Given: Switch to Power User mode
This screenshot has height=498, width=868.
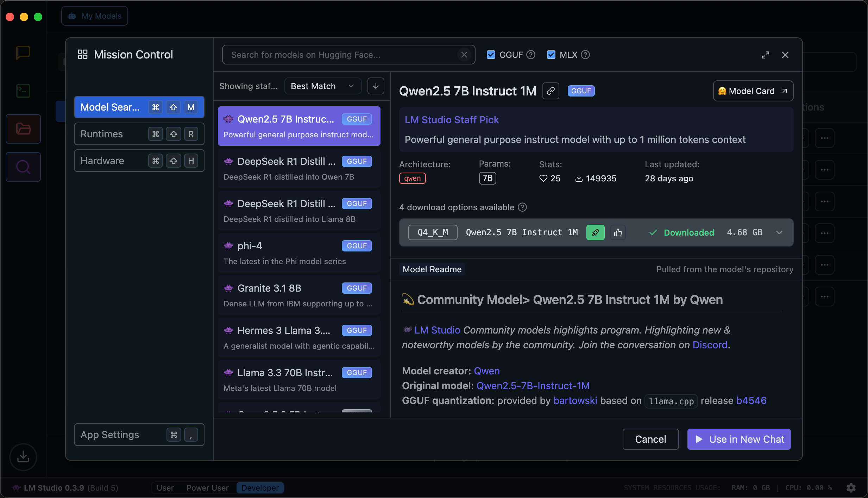Looking at the screenshot, I should pyautogui.click(x=208, y=488).
